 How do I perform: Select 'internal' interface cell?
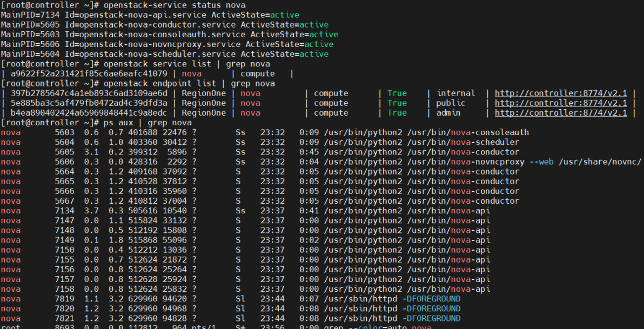point(456,93)
